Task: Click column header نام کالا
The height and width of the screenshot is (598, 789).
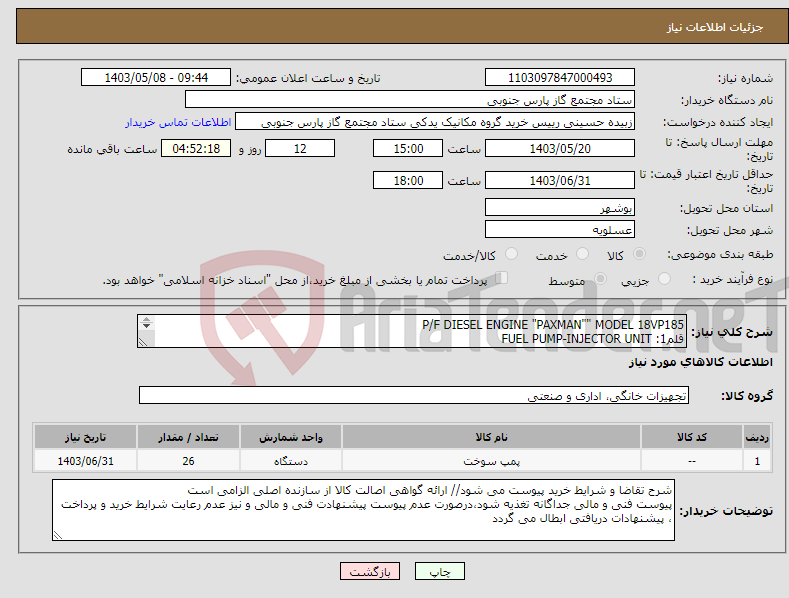Action: (491, 437)
